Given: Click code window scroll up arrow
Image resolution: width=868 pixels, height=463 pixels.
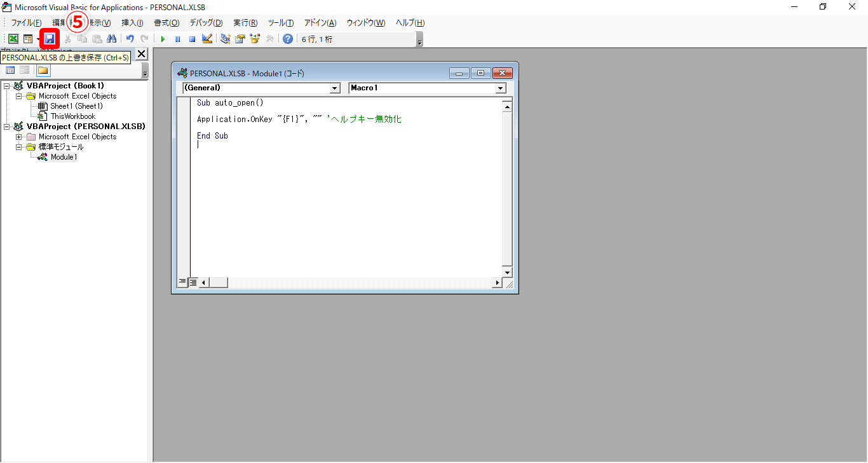Looking at the screenshot, I should (x=507, y=107).
